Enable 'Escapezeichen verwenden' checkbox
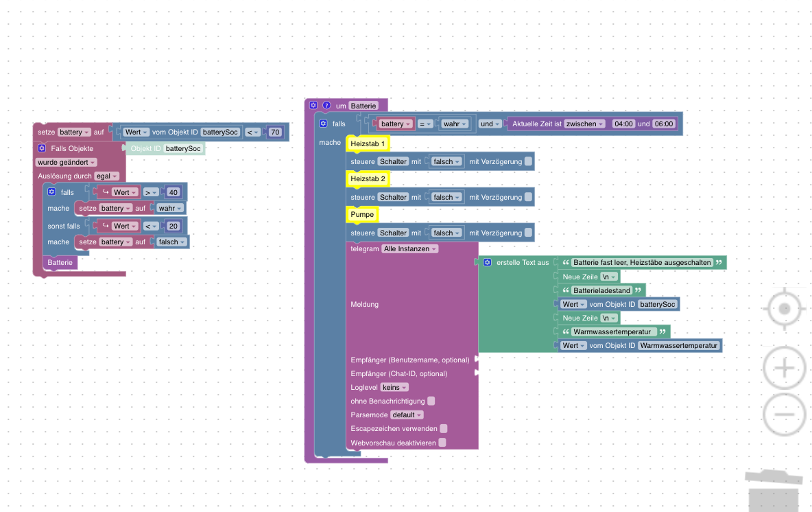 click(443, 428)
